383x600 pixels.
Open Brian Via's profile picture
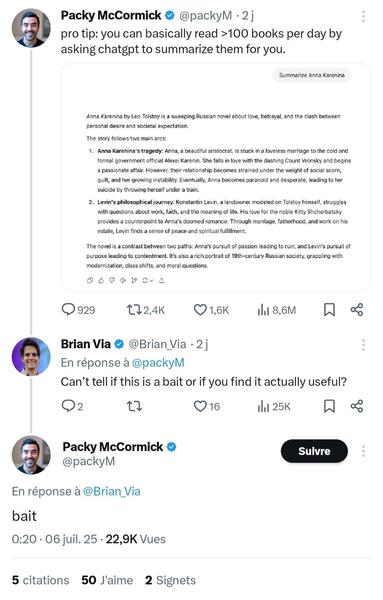tap(31, 357)
